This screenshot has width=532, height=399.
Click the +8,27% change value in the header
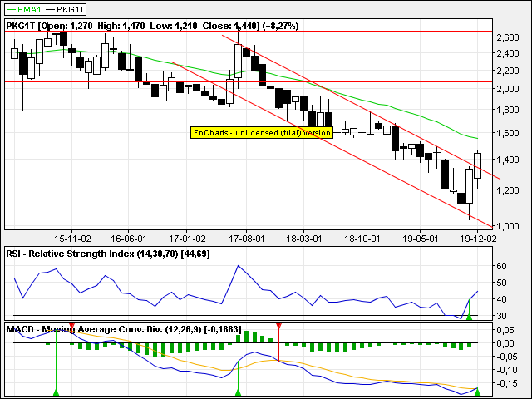280,26
